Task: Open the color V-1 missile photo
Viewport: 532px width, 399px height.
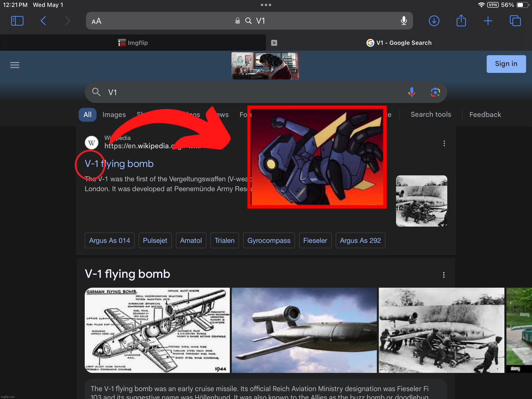Action: point(304,330)
